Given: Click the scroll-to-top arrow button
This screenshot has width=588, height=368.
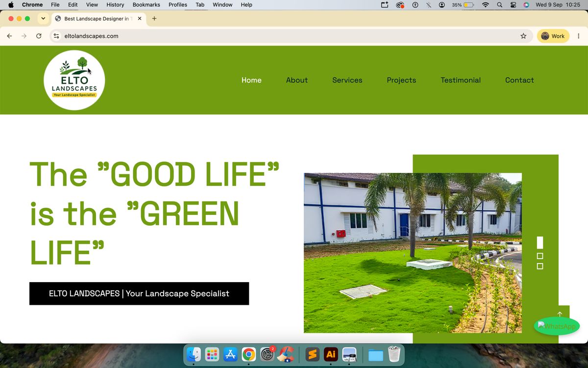Looking at the screenshot, I should point(560,314).
